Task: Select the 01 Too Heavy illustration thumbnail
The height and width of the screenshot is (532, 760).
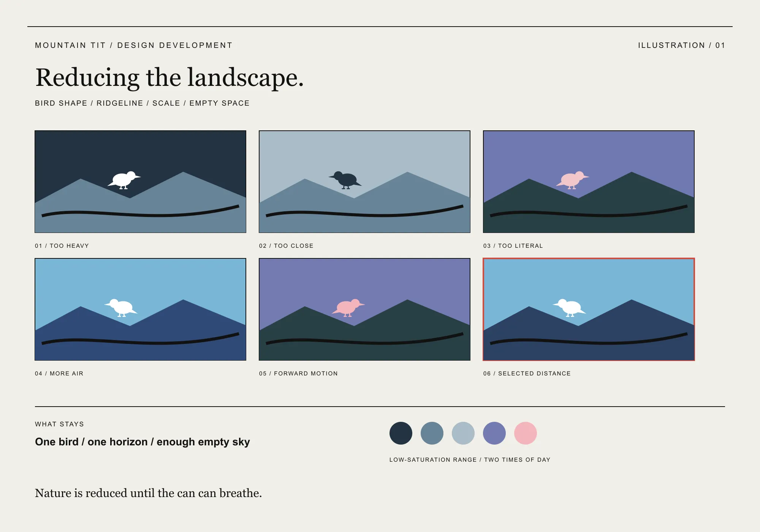Action: [x=140, y=182]
